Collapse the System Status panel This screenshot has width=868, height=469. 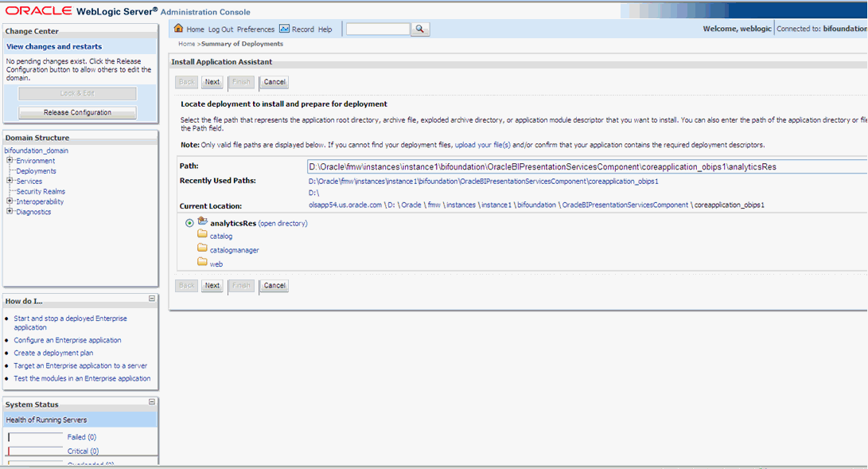[152, 402]
